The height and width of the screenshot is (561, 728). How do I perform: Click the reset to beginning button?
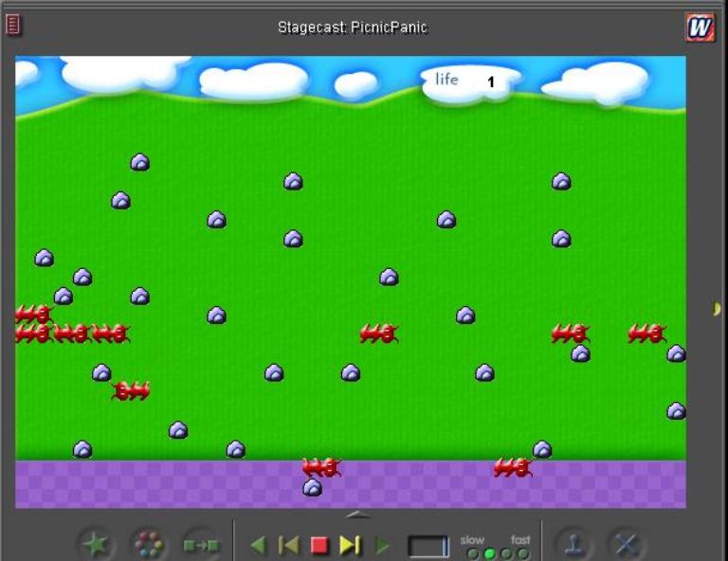[289, 545]
